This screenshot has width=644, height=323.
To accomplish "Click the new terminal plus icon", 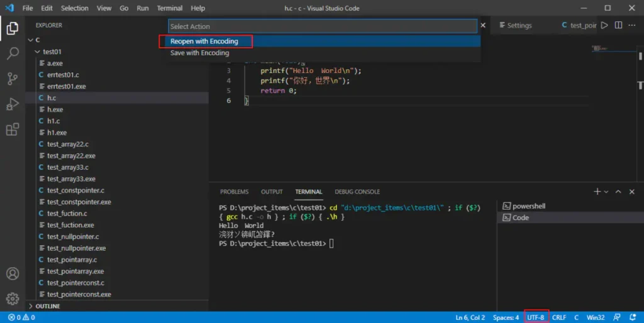I will [597, 192].
